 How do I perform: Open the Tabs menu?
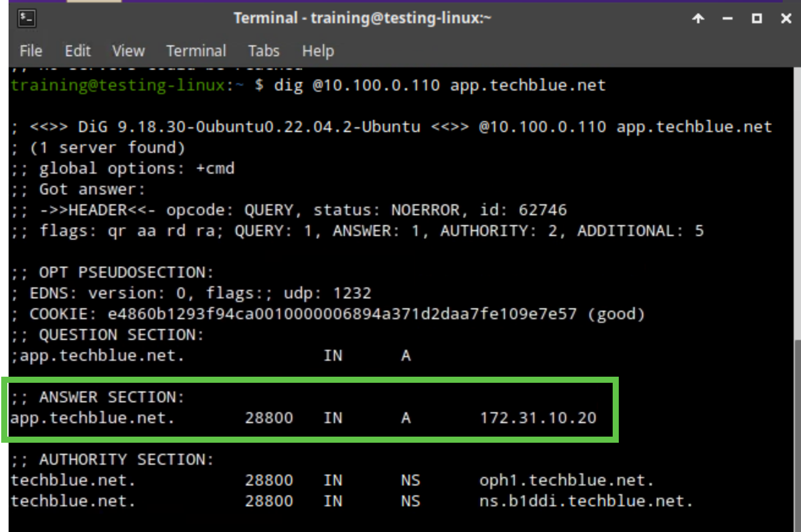pos(264,51)
